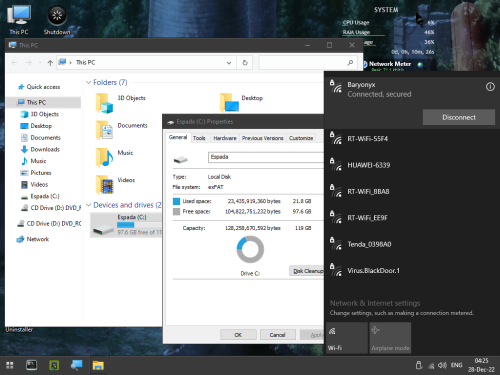Click the volume tray icon
Viewport: 500px width, 375px height.
coord(442,366)
